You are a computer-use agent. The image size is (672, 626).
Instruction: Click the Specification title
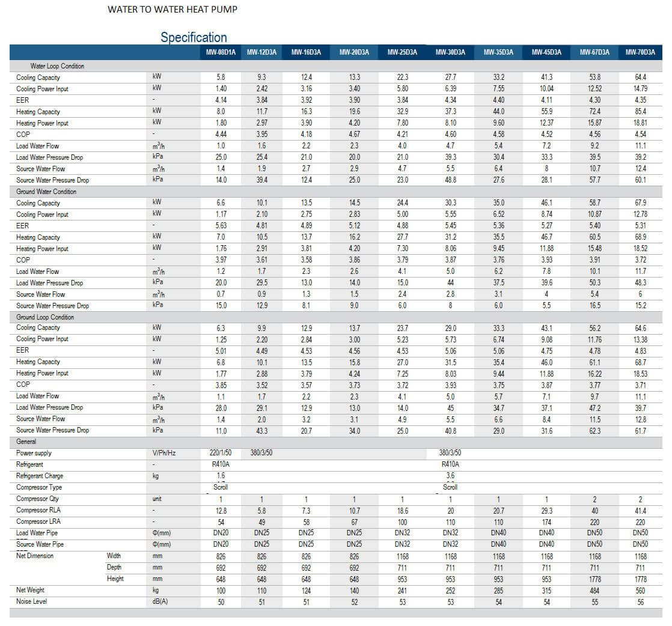[x=194, y=37]
